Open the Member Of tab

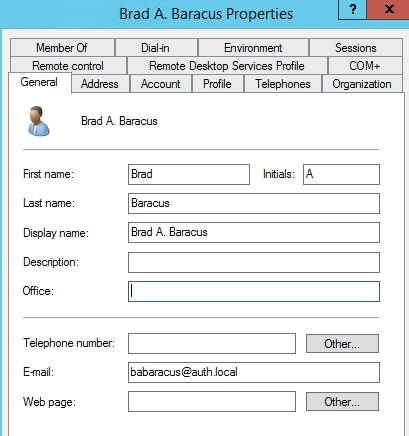point(62,48)
